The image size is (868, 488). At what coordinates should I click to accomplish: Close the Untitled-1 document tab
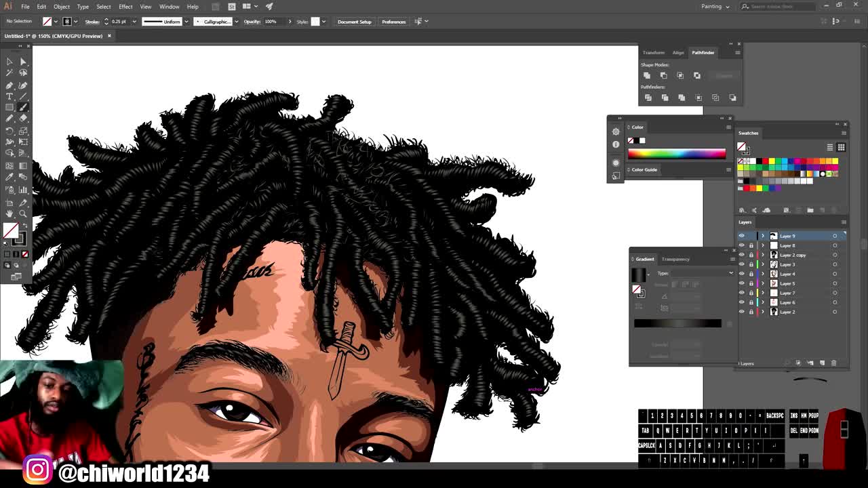(109, 36)
